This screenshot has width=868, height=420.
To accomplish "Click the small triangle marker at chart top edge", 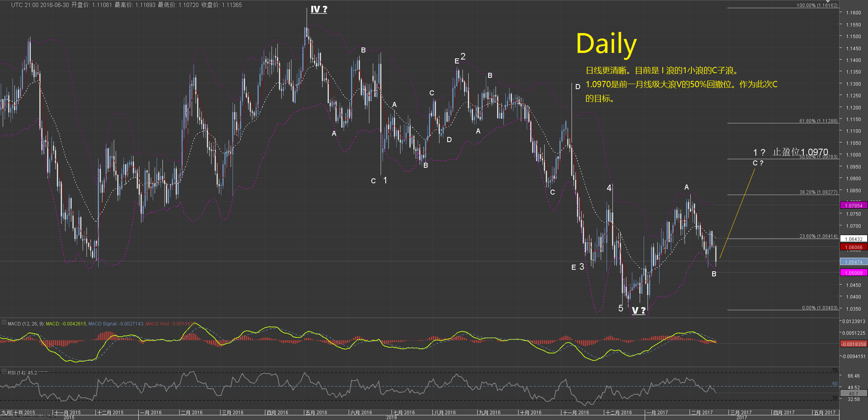I will coord(828,2).
